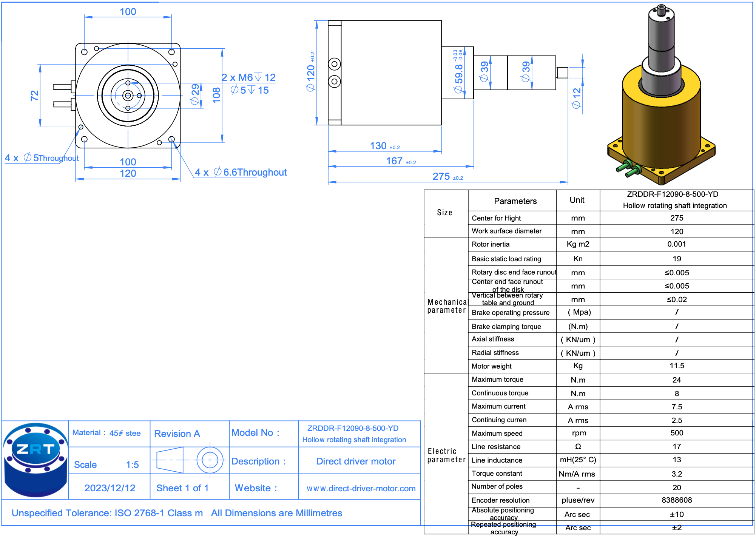This screenshot has height=537, width=756.
Task: Open the www.direct-driver-motor.com website link
Action: pos(361,488)
